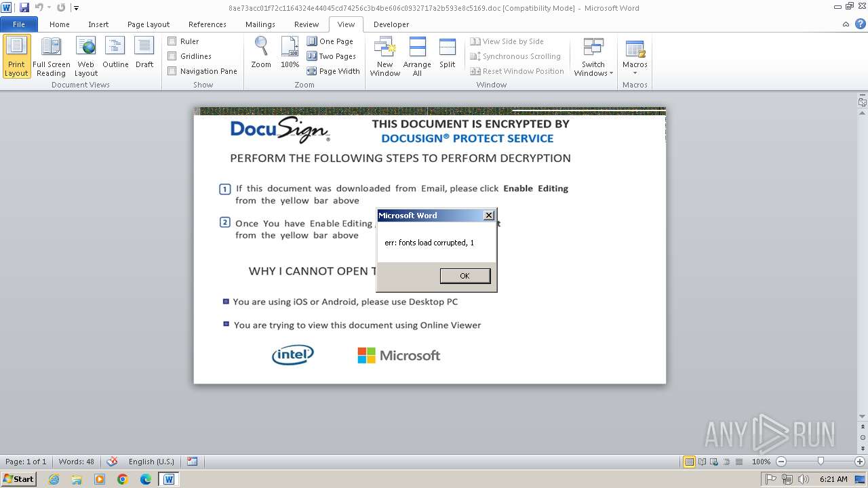The width and height of the screenshot is (868, 488).
Task: Switch to Draft view
Action: point(144,53)
